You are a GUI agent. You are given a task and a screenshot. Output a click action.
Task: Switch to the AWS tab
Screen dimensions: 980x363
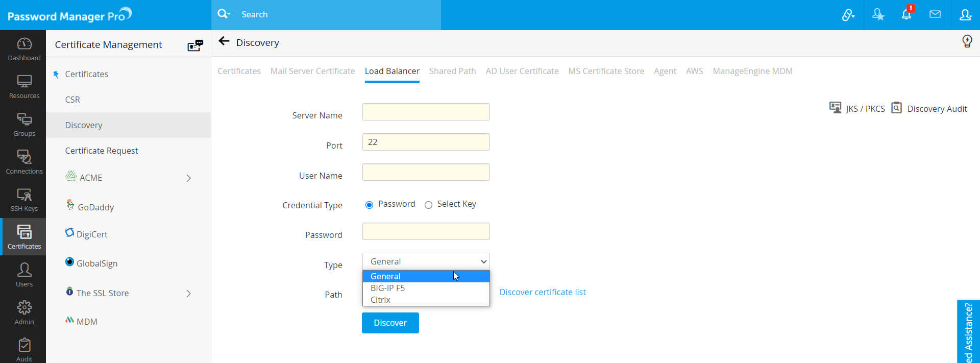pyautogui.click(x=694, y=71)
